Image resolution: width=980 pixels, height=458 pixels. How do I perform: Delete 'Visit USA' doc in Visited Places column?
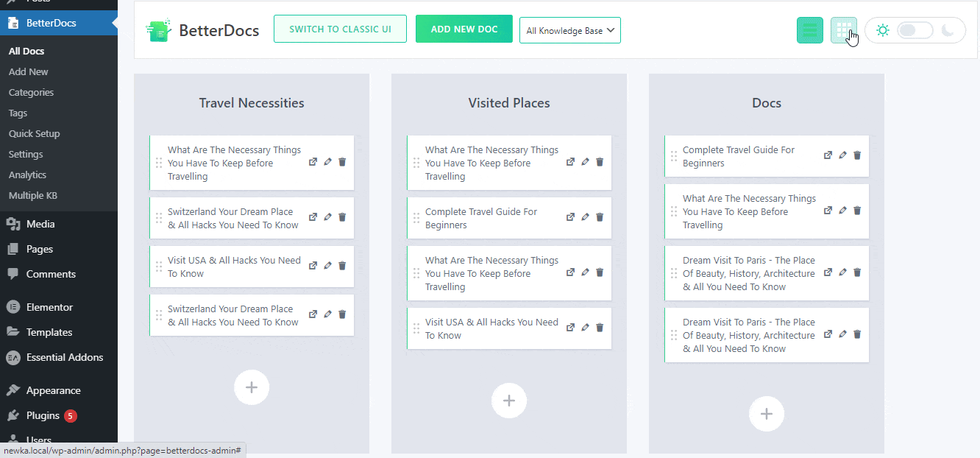coord(600,328)
